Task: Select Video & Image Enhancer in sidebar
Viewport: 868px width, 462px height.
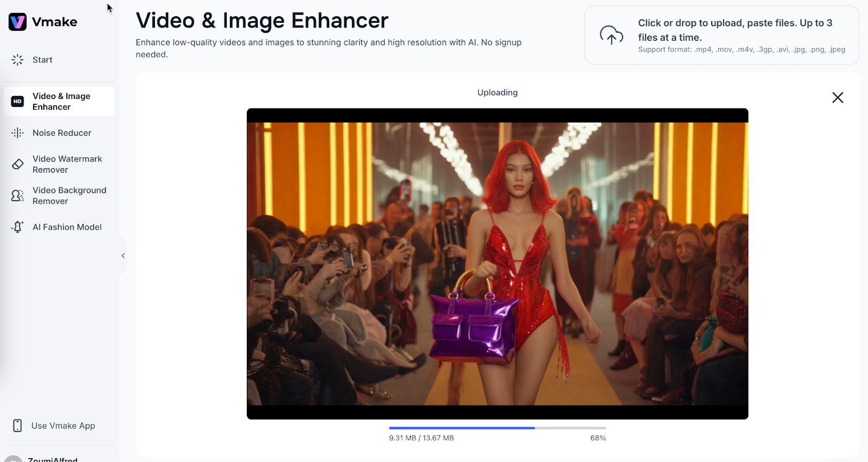Action: [x=59, y=102]
